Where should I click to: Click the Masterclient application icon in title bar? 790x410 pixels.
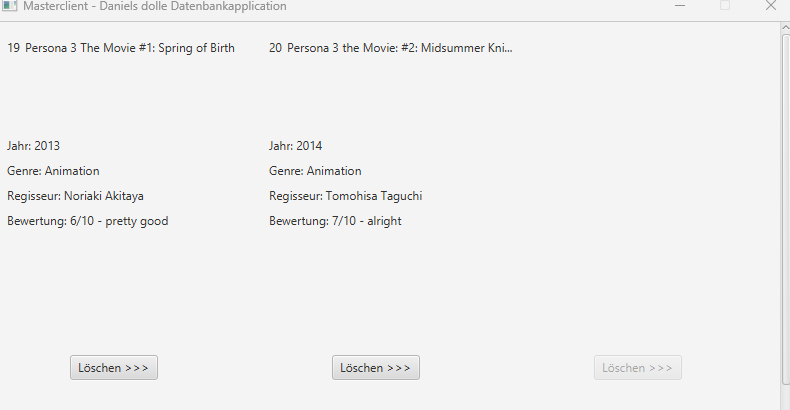tap(10, 6)
